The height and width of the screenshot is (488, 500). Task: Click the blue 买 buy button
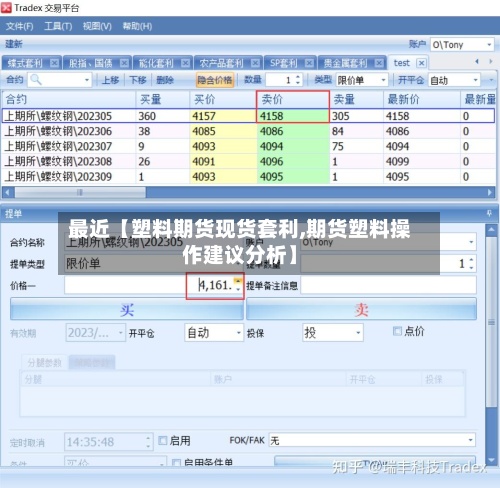pyautogui.click(x=127, y=310)
